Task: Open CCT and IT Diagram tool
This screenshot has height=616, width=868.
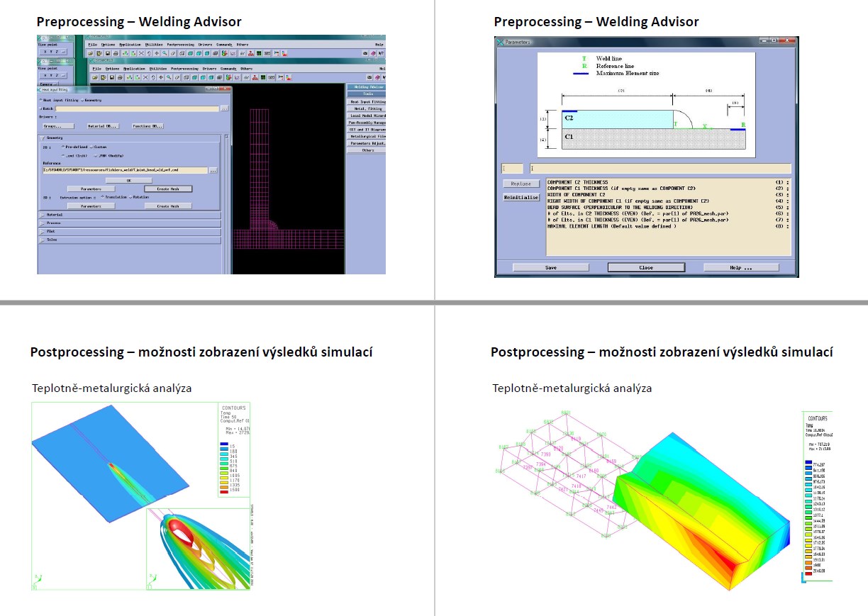Action: (x=367, y=130)
